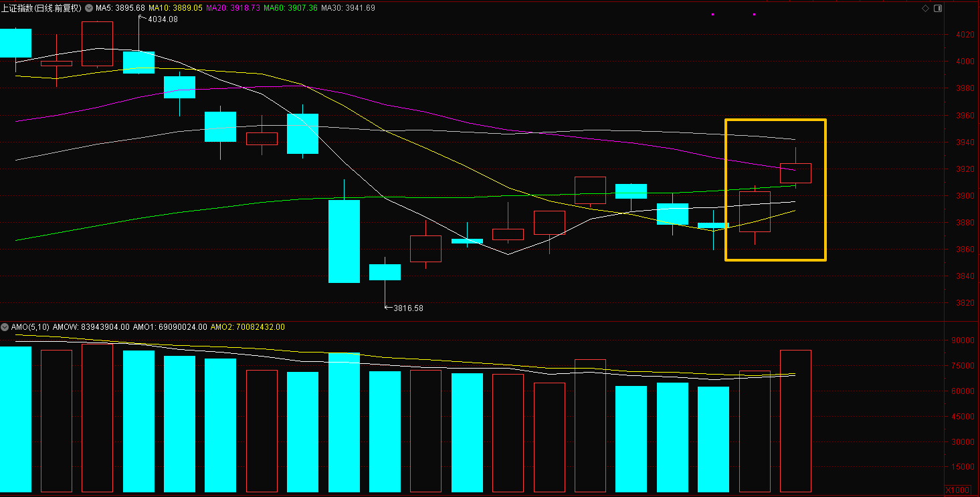Click the yellow AMO2 value label
Image resolution: width=980 pixels, height=497 pixels.
[248, 327]
